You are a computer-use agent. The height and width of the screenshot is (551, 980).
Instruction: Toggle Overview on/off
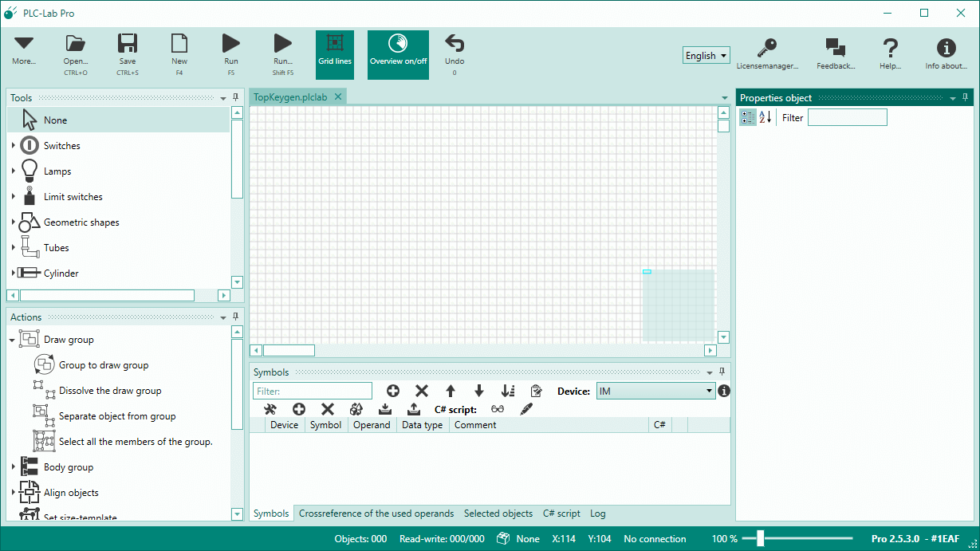pos(398,54)
